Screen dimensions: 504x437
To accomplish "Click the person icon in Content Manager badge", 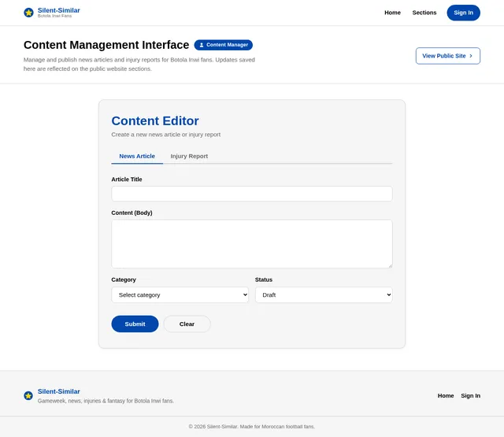I will pos(202,45).
